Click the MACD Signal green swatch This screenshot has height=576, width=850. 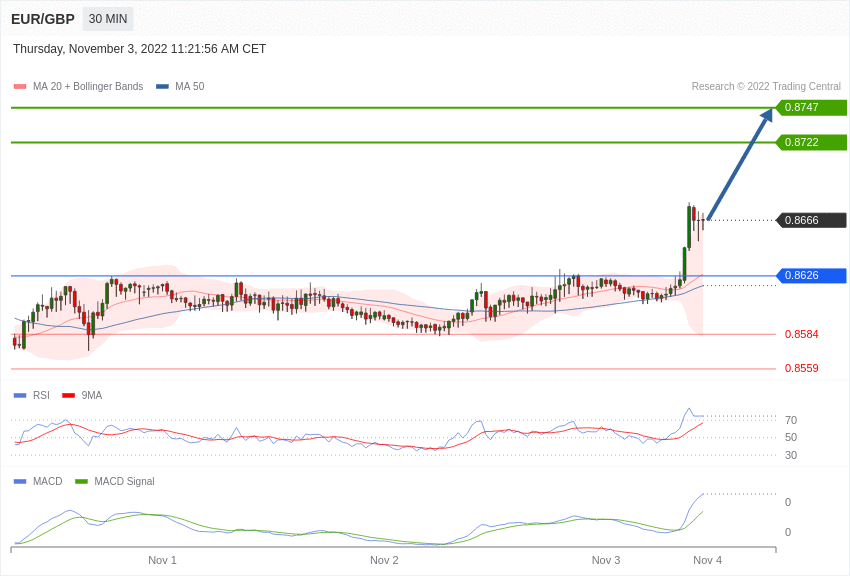(81, 482)
